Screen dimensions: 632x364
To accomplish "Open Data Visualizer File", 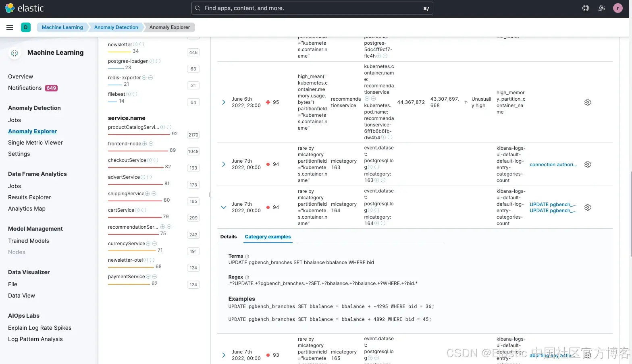I will coord(12,284).
